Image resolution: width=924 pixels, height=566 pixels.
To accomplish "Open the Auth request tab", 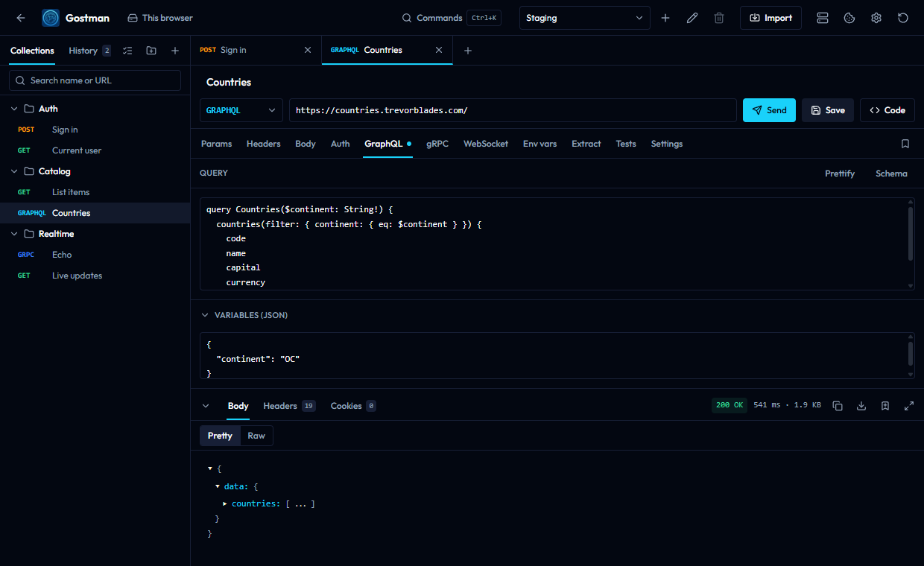I will [x=341, y=144].
